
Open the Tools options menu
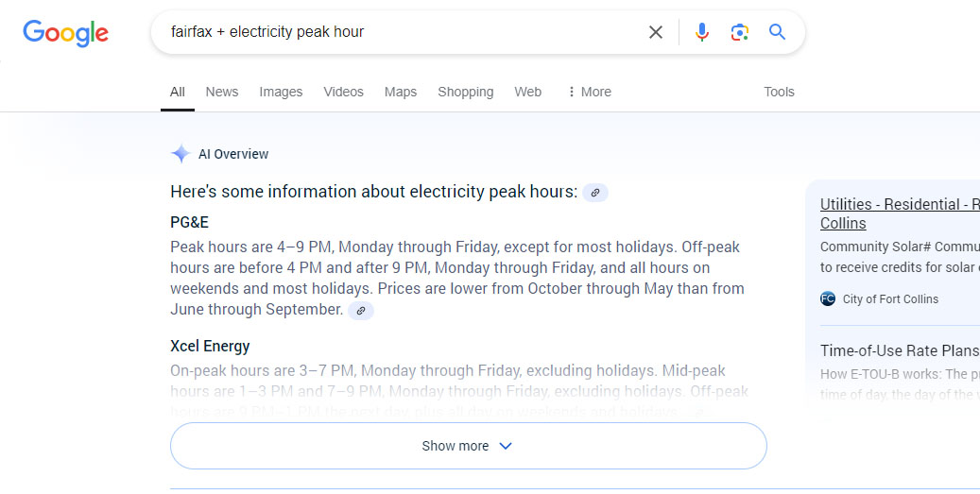coord(779,92)
